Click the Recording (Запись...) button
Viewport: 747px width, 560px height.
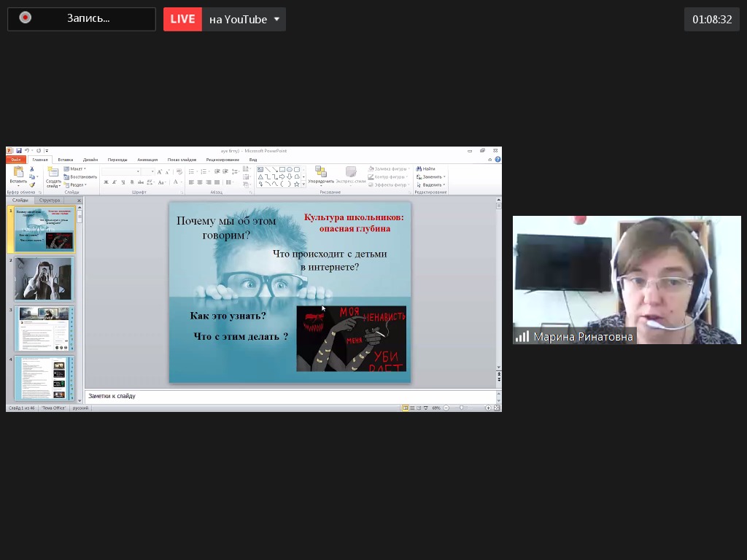pyautogui.click(x=82, y=19)
